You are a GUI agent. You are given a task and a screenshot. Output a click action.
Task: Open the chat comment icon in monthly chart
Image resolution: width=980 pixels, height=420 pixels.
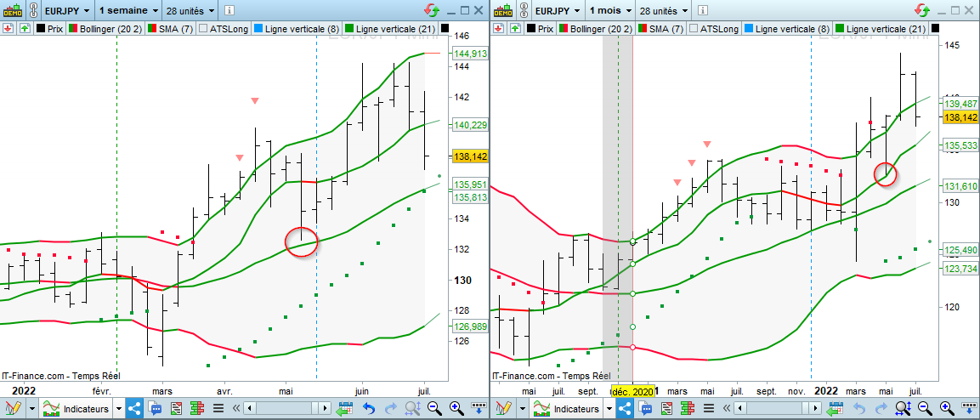(646, 409)
